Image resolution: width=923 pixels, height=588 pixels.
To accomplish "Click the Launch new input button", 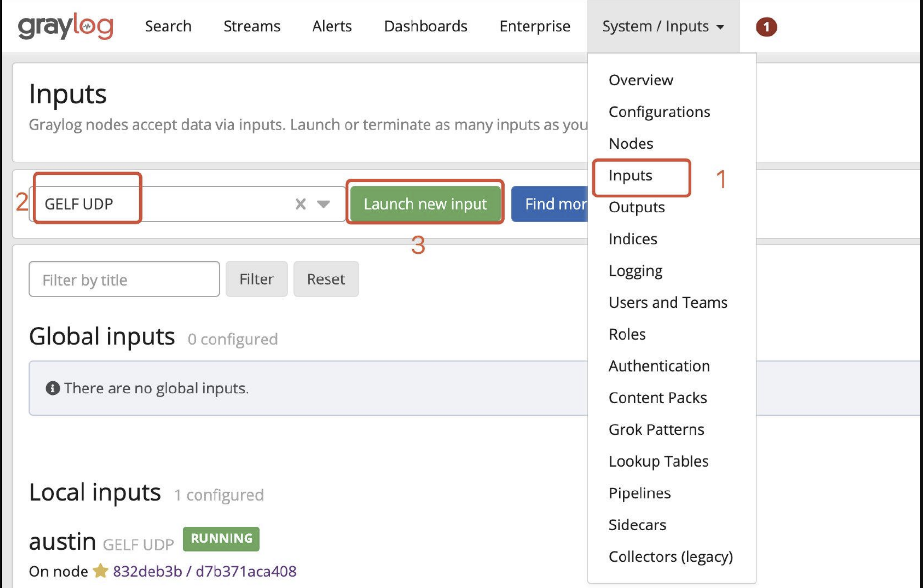I will (x=425, y=204).
